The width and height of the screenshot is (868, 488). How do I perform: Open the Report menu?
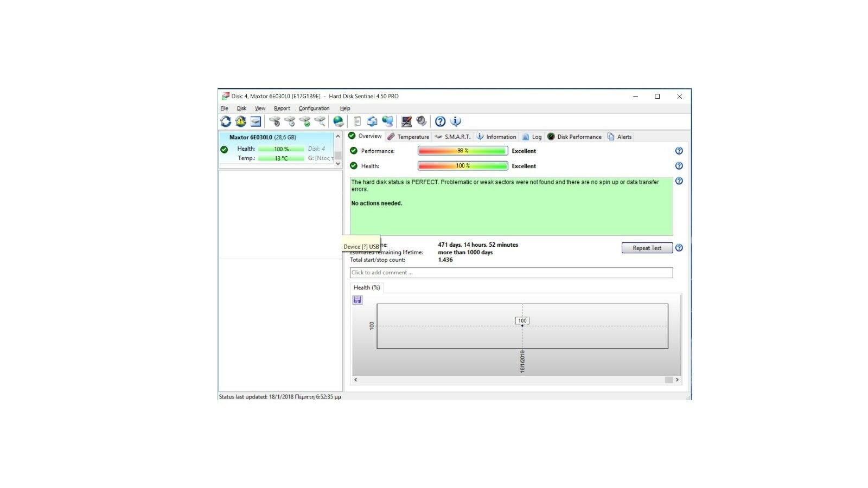pos(282,108)
